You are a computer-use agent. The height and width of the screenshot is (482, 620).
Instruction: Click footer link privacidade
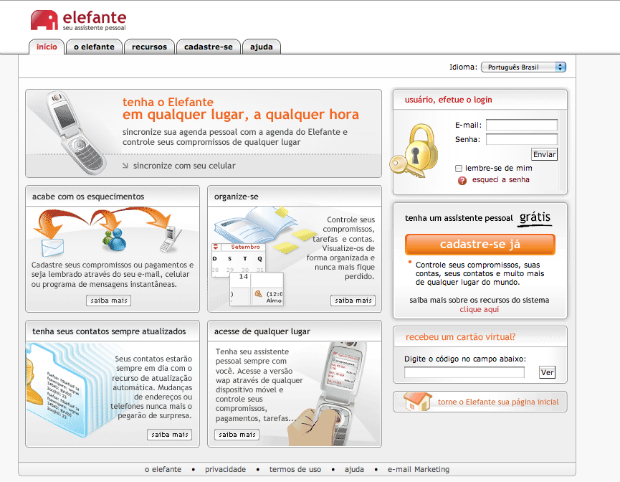[x=225, y=469]
